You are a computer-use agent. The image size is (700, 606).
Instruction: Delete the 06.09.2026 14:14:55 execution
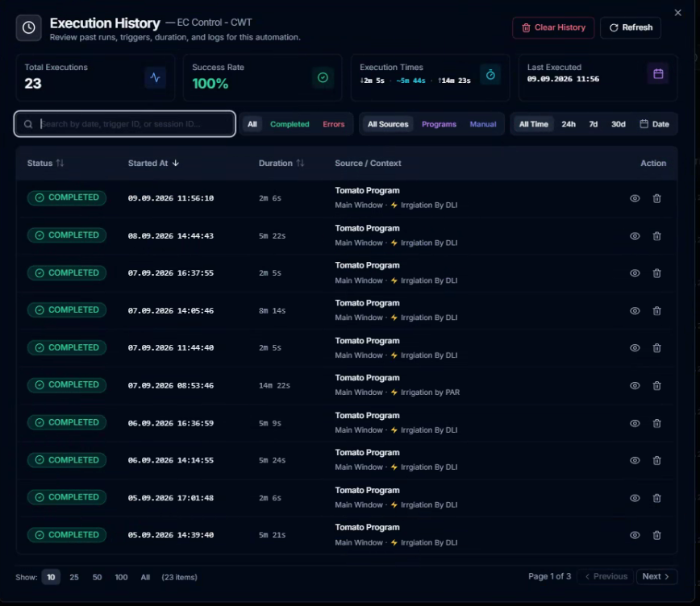point(656,460)
